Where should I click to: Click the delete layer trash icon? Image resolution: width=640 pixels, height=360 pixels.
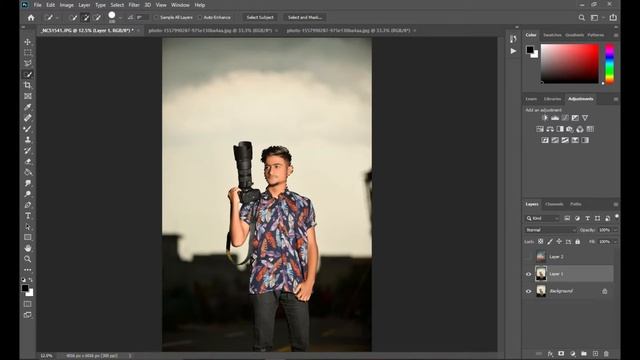point(606,353)
